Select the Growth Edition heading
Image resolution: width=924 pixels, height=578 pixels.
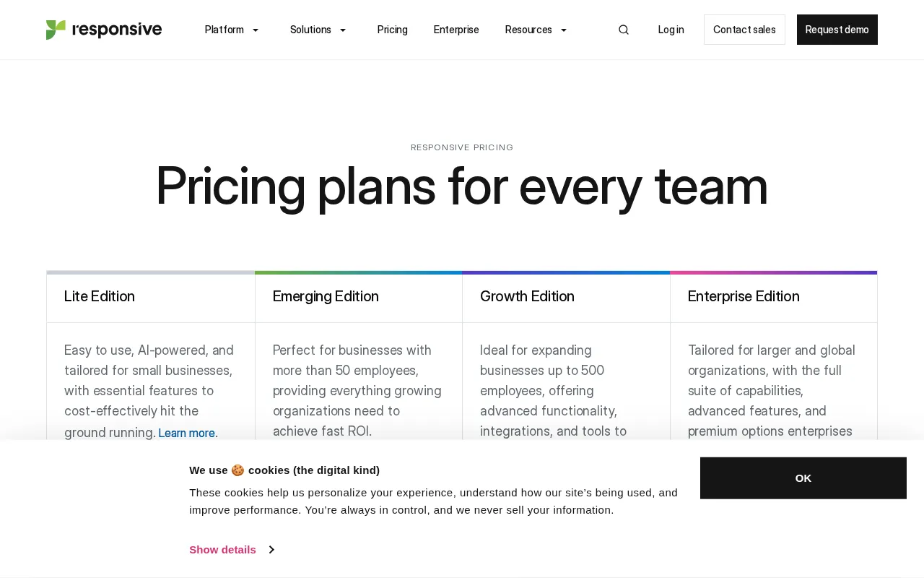[x=527, y=296]
